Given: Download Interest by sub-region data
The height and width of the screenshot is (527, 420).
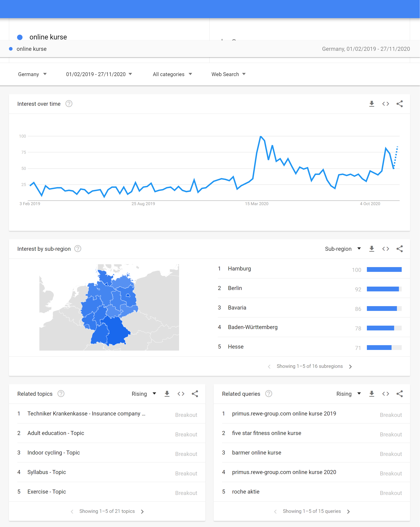Looking at the screenshot, I should click(x=372, y=249).
